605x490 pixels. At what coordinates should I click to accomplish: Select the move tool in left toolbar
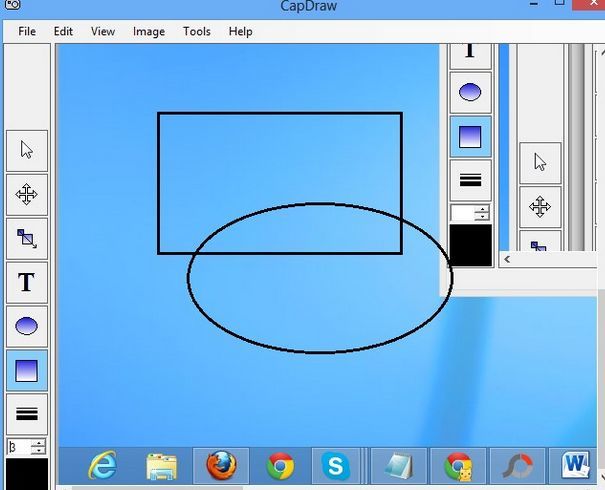click(x=27, y=195)
